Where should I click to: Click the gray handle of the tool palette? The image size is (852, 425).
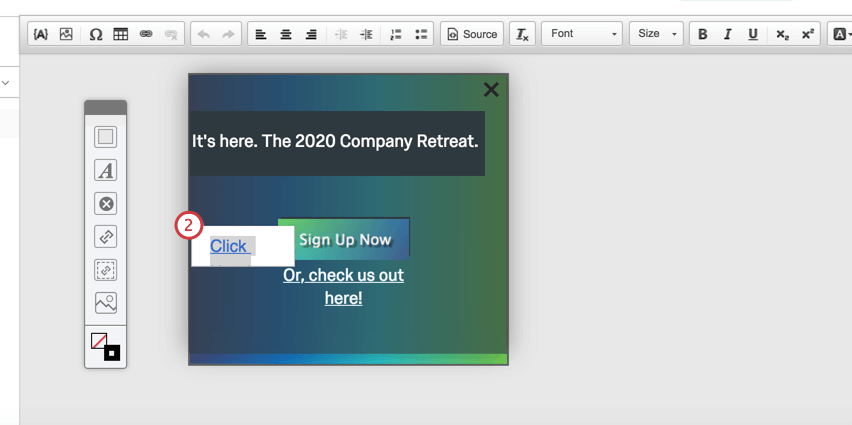pyautogui.click(x=105, y=107)
